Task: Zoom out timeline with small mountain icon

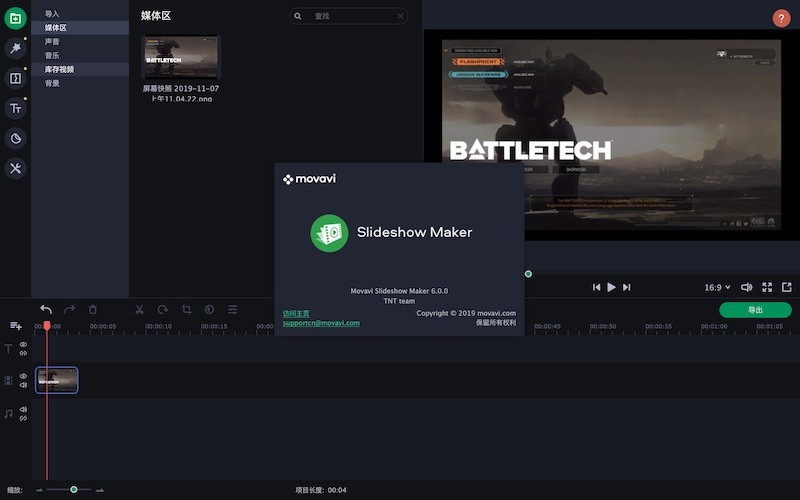Action: click(x=39, y=490)
